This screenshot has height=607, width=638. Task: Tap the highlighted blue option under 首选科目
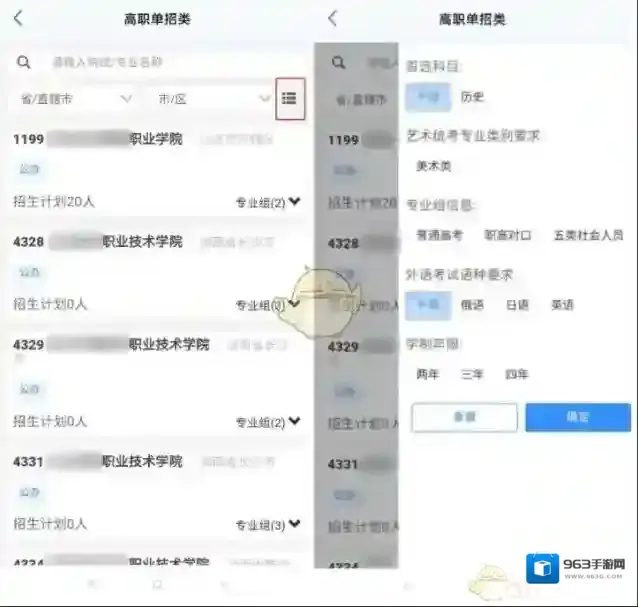click(428, 97)
